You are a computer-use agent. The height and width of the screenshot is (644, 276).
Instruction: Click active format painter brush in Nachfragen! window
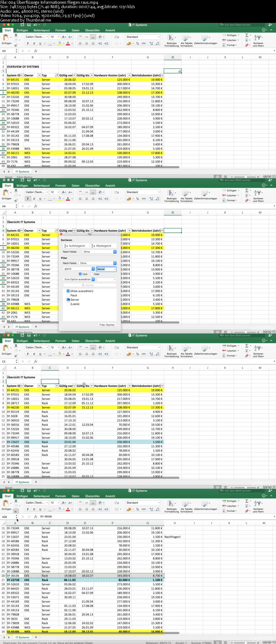pos(16,511)
